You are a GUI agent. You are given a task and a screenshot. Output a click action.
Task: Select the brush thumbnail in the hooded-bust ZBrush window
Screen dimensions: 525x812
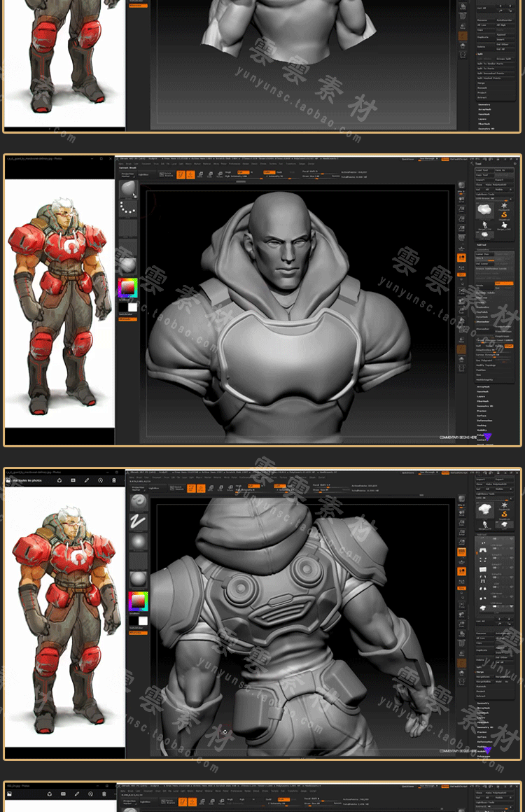[128, 188]
